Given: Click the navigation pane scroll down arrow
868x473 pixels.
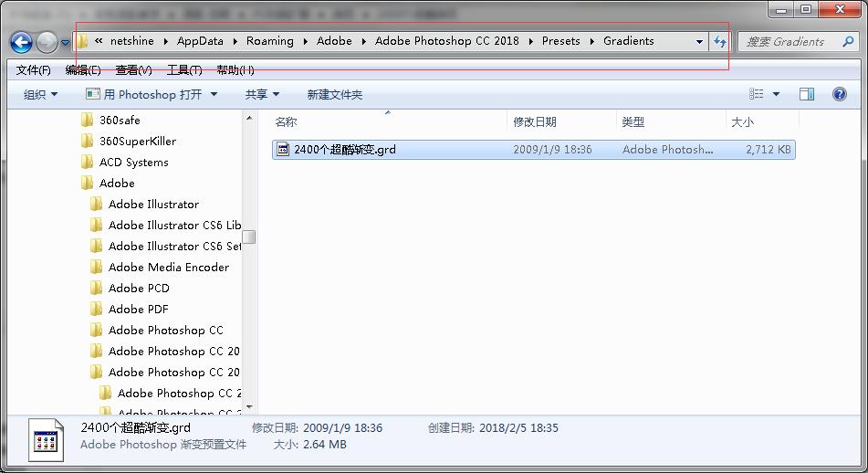Looking at the screenshot, I should coord(249,407).
